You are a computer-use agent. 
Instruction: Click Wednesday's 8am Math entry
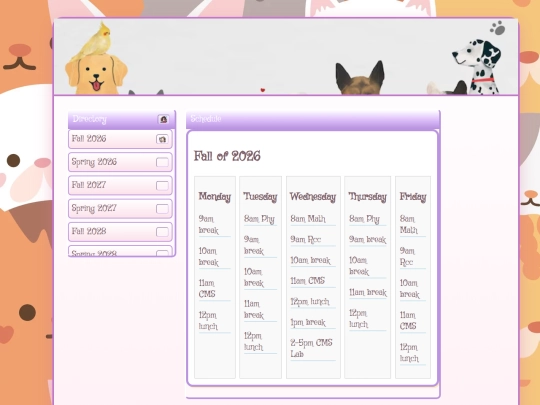pyautogui.click(x=313, y=219)
